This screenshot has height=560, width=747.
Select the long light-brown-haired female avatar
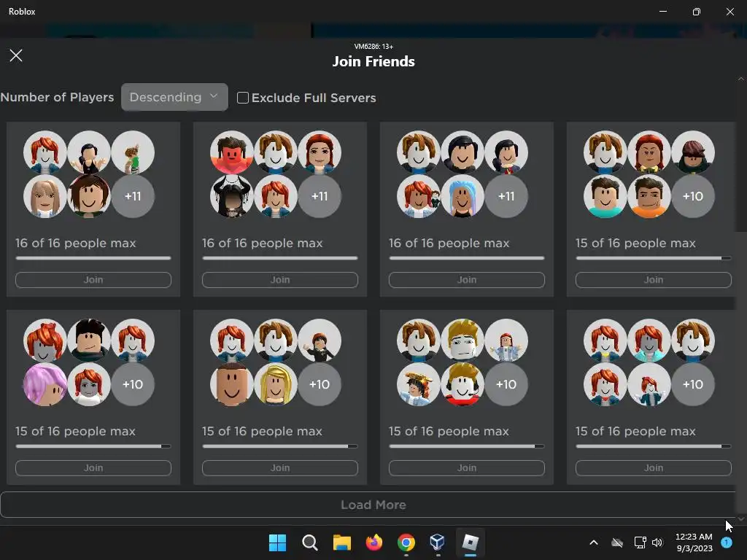coord(44,196)
